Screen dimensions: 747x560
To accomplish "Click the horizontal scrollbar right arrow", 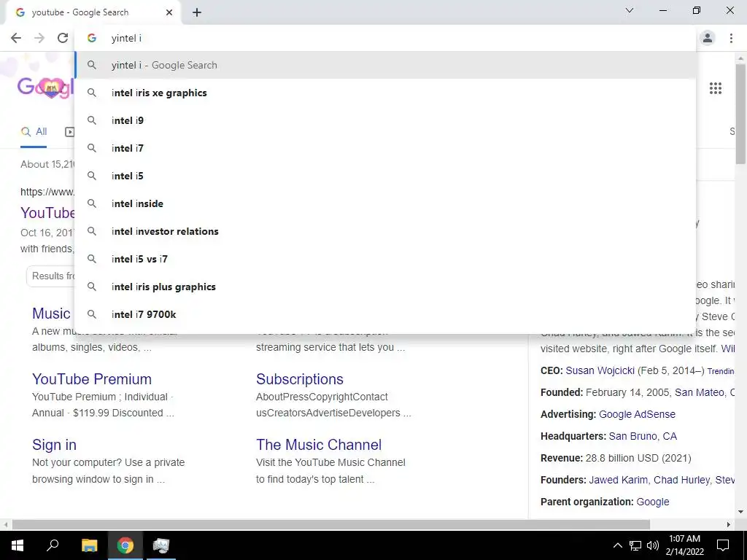I will (x=729, y=524).
